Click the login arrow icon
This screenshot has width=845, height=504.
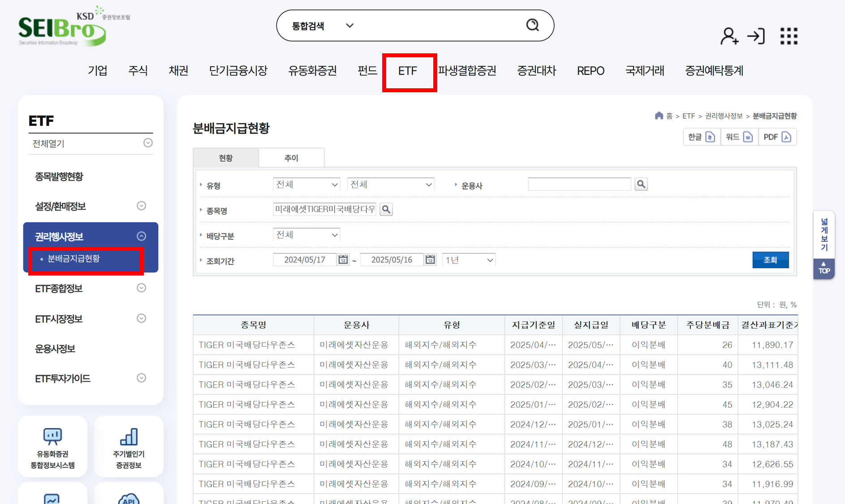point(756,36)
